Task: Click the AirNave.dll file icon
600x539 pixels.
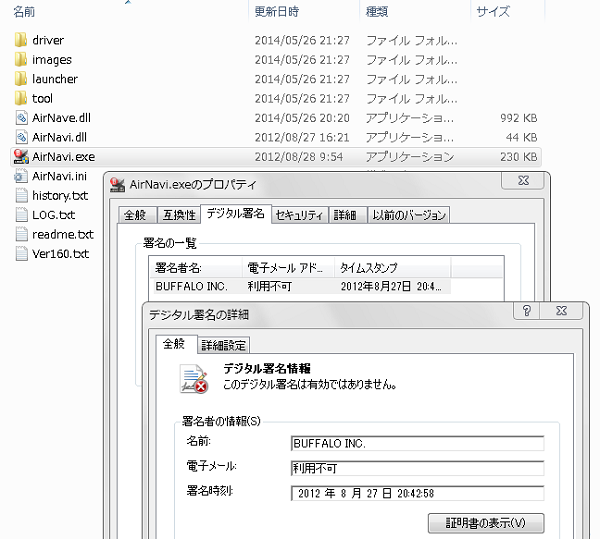Action: pos(21,118)
